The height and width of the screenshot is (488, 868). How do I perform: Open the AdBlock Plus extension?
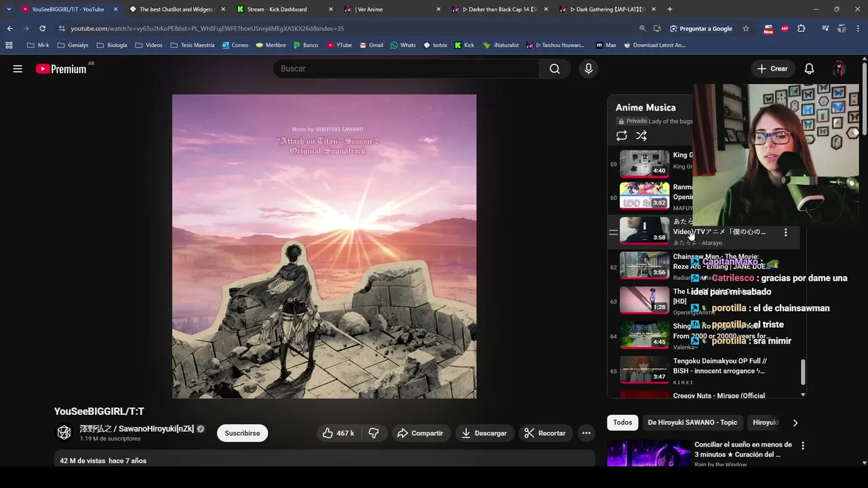785,28
